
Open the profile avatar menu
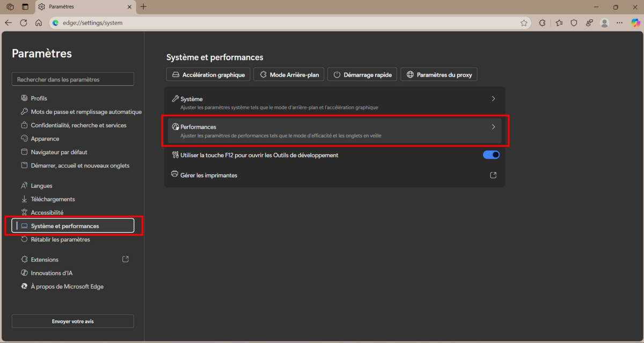(x=605, y=23)
